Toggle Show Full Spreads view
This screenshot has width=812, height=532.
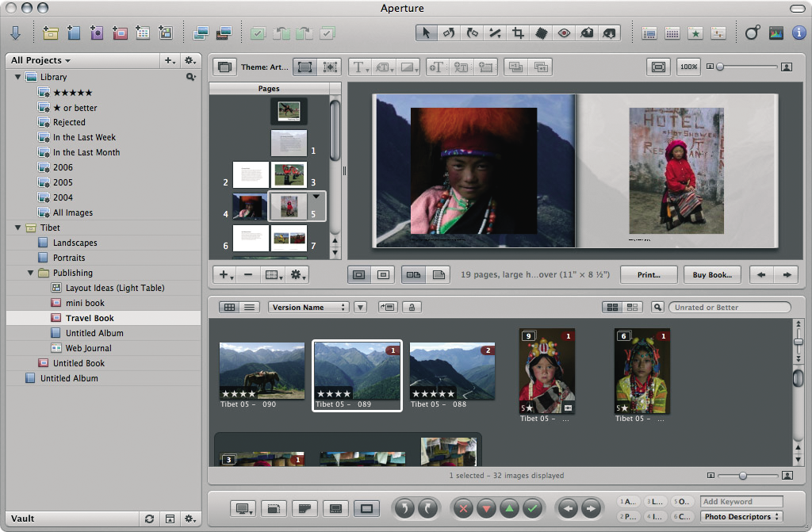[x=413, y=274]
